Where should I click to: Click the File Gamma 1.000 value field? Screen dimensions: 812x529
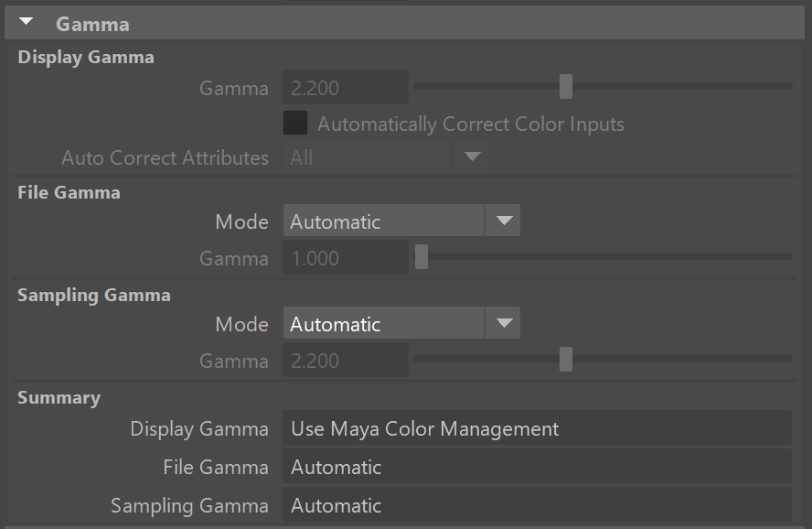[x=345, y=259]
